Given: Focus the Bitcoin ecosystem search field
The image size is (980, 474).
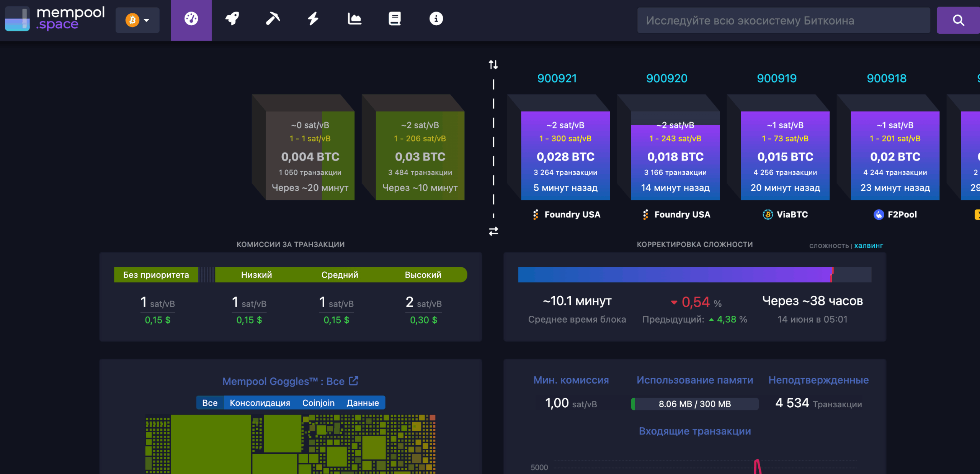Looking at the screenshot, I should pos(783,20).
